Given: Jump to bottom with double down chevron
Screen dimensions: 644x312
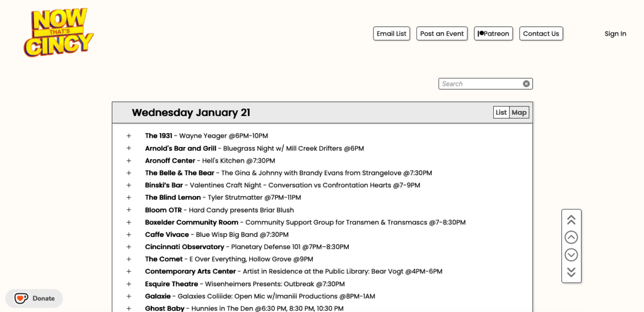Looking at the screenshot, I should (x=571, y=272).
